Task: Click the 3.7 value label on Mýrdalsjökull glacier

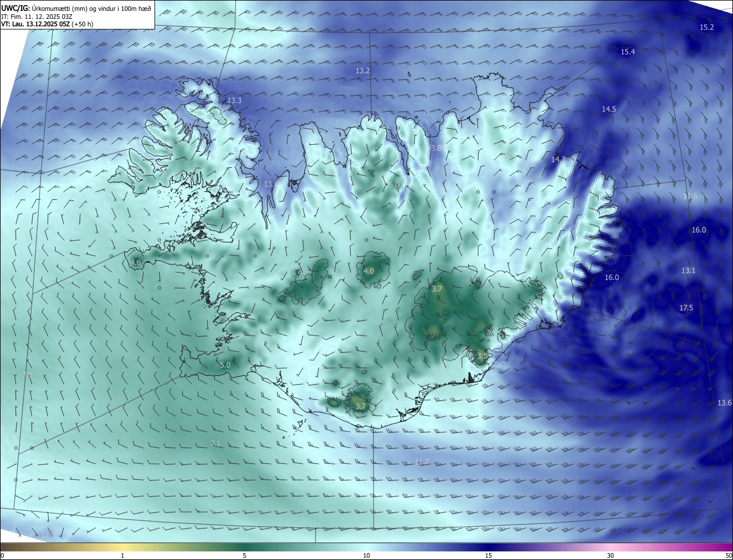Action: click(360, 407)
